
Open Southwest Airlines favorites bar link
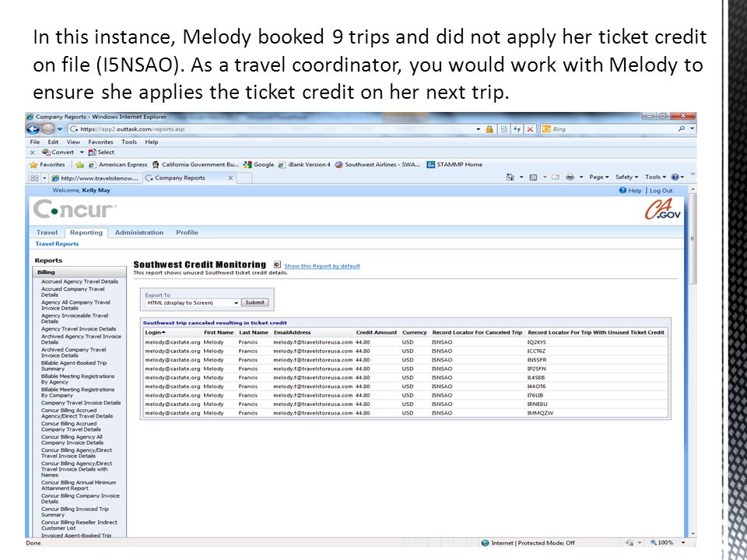[377, 165]
